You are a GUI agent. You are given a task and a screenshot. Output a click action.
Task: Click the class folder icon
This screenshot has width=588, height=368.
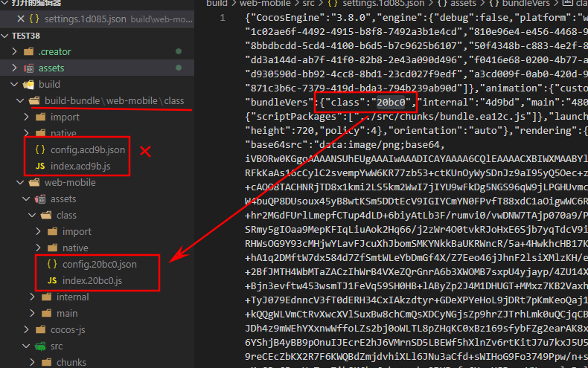tap(46, 215)
